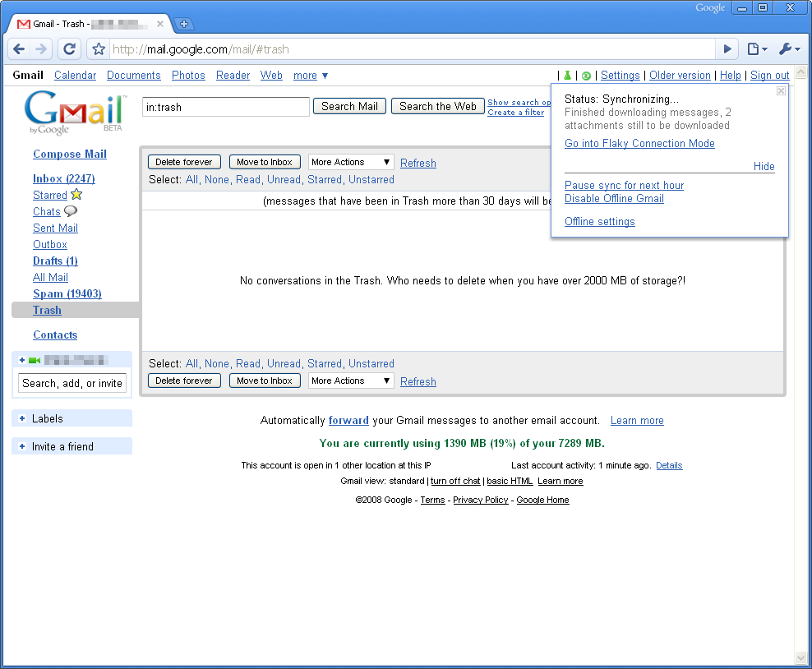Close the offline status popup
Image resolution: width=812 pixels, height=669 pixels.
click(781, 91)
